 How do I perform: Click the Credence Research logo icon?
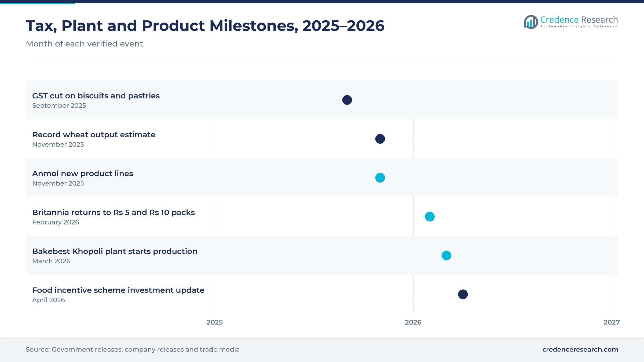[531, 22]
